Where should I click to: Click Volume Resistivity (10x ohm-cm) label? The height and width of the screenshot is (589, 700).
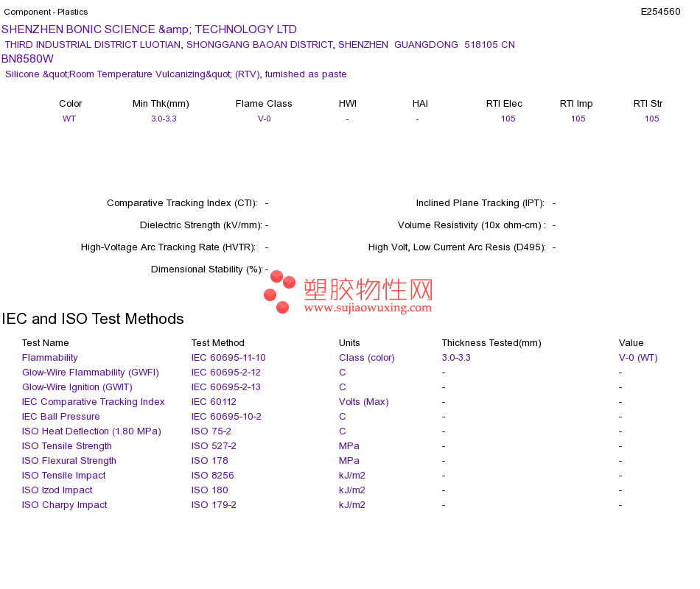click(472, 225)
